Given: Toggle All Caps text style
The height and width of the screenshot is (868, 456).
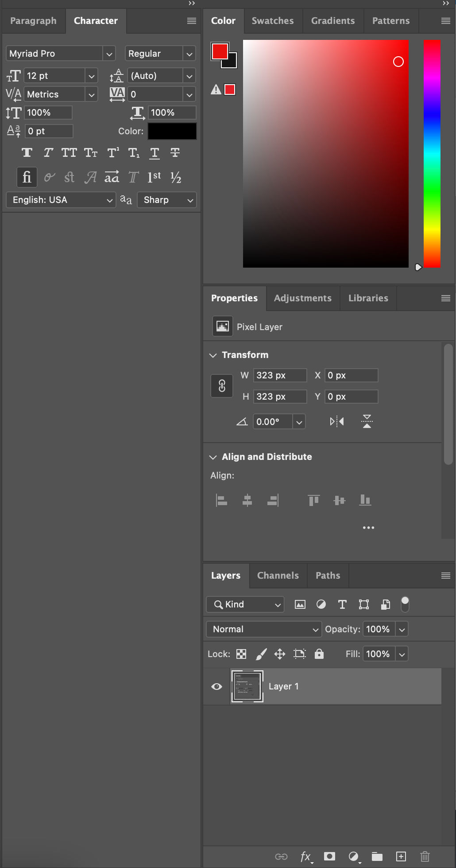Looking at the screenshot, I should (x=69, y=153).
